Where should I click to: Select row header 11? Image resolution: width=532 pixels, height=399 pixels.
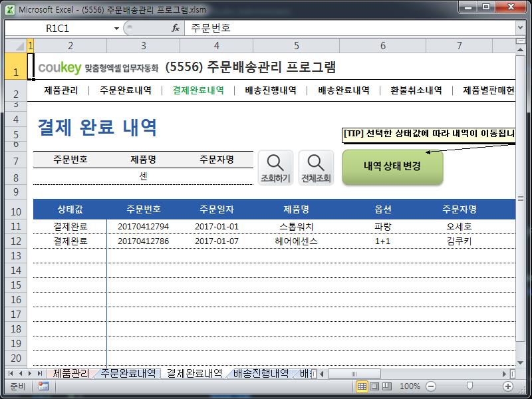pos(16,227)
